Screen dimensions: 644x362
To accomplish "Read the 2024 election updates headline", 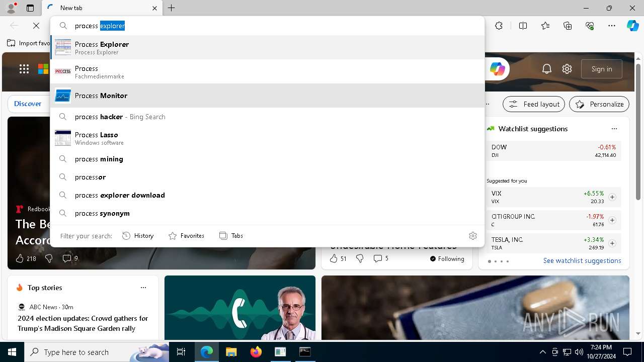I will [83, 323].
